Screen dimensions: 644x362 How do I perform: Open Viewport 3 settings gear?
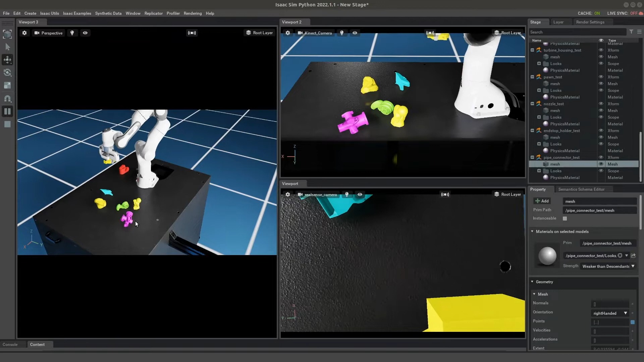click(x=24, y=33)
